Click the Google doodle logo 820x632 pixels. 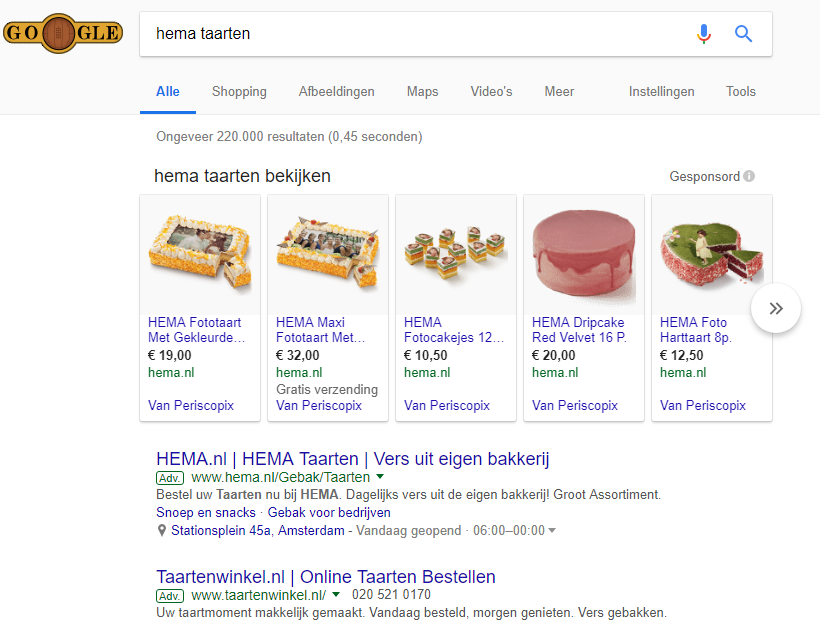(63, 33)
